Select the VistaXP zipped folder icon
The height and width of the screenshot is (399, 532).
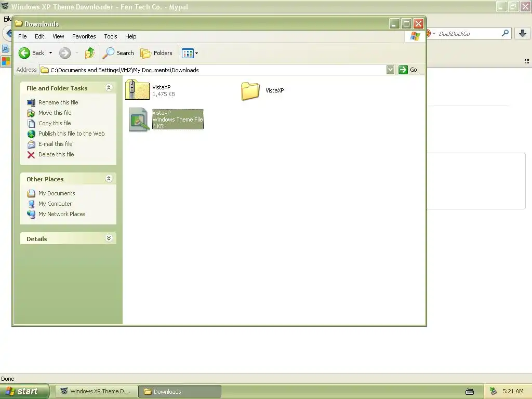137,89
